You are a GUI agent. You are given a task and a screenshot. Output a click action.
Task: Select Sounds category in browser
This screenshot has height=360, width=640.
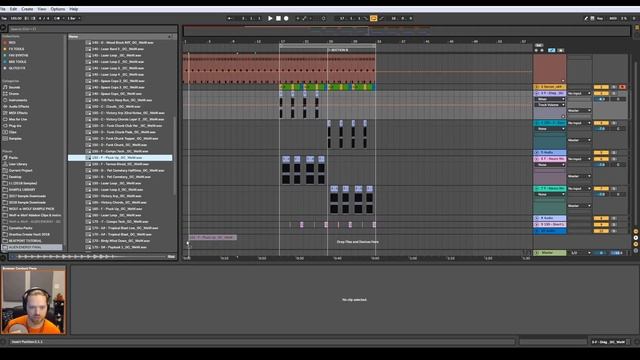pyautogui.click(x=14, y=87)
